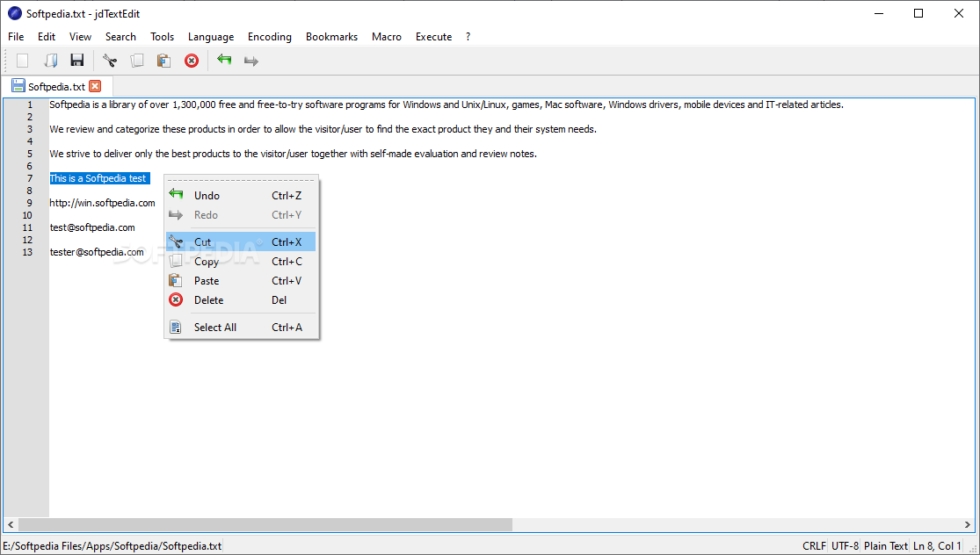Click the green Undo arrow in toolbar
980x555 pixels.
(224, 60)
